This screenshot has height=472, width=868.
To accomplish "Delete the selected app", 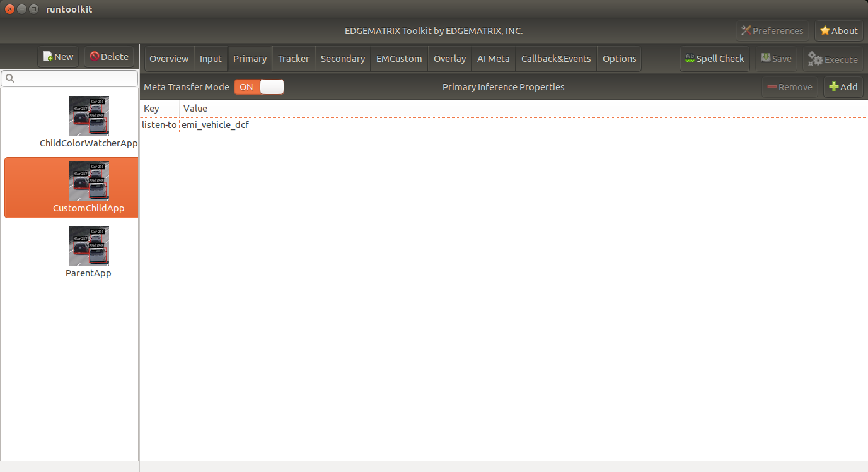I will point(109,57).
